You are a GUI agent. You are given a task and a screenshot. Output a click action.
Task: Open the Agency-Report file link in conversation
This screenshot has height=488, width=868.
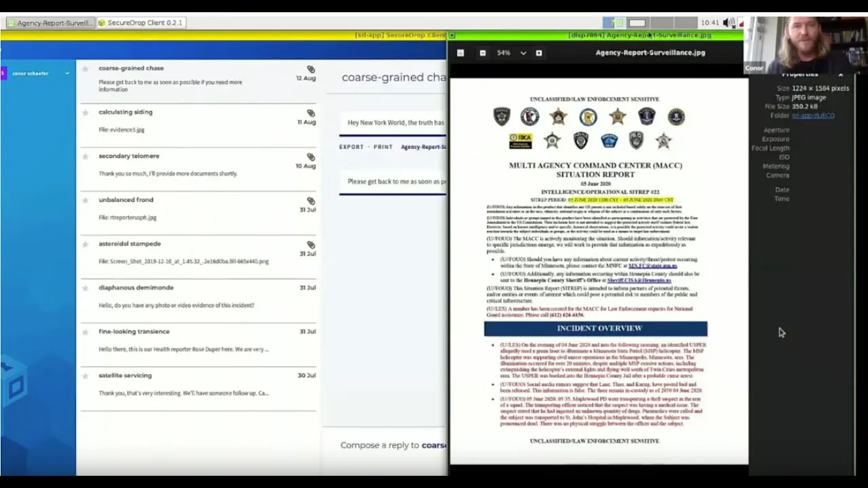[x=424, y=147]
